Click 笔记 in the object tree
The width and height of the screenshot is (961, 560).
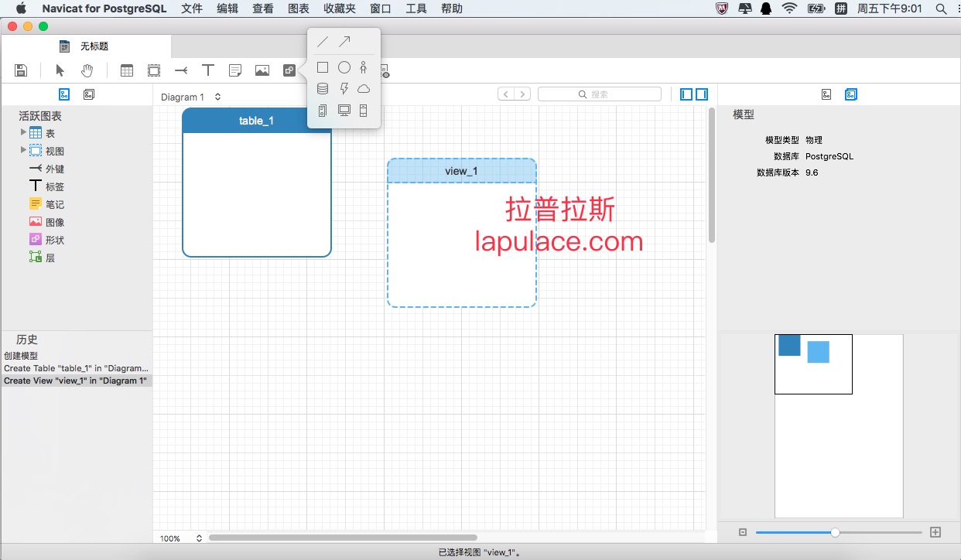pos(55,204)
